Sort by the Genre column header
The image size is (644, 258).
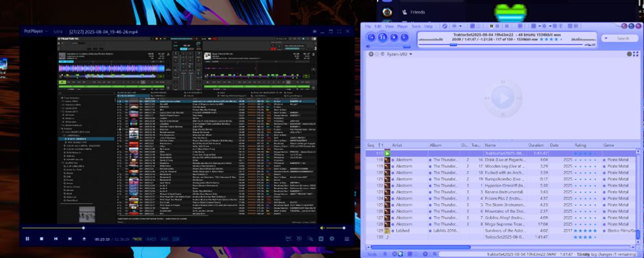tap(609, 145)
